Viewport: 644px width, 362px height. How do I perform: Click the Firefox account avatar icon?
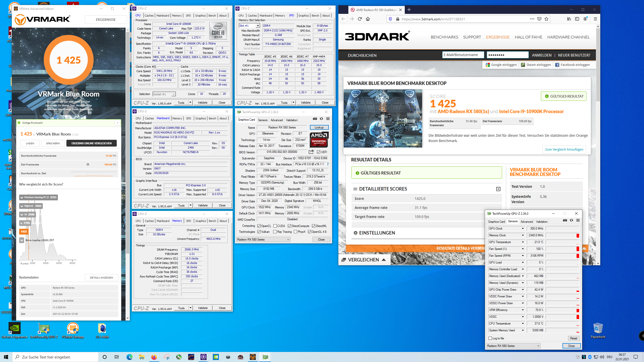585,19
